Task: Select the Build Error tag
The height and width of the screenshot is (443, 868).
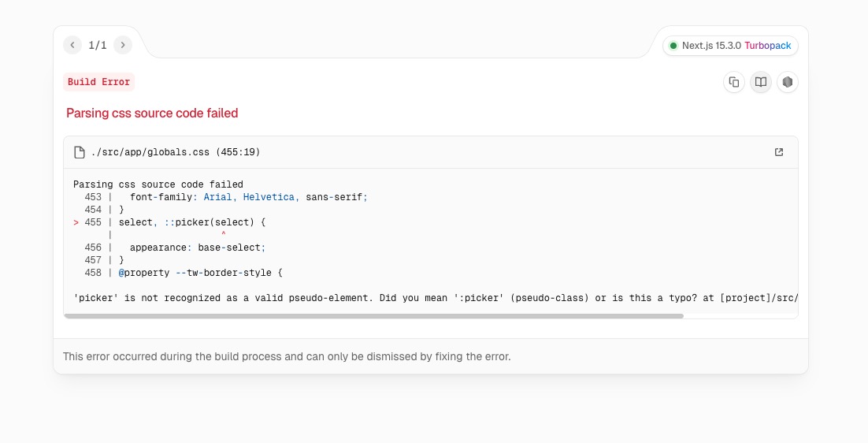Action: coord(98,82)
